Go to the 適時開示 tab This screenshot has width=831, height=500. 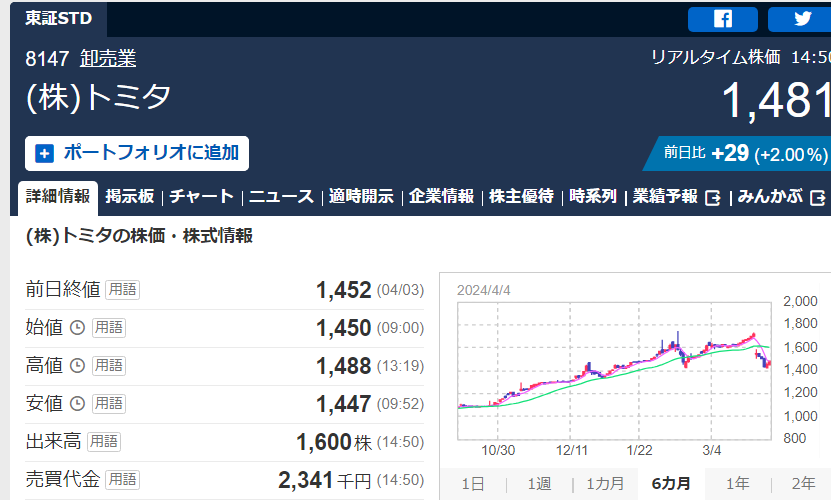click(x=361, y=196)
